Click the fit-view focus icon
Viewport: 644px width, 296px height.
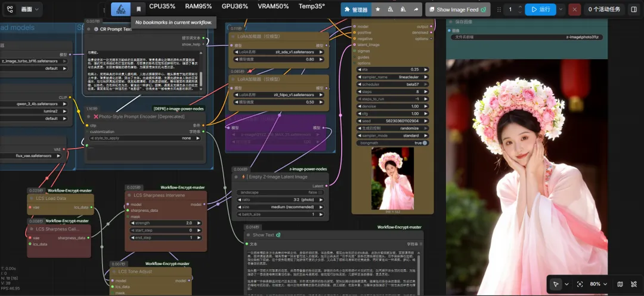[x=580, y=284]
